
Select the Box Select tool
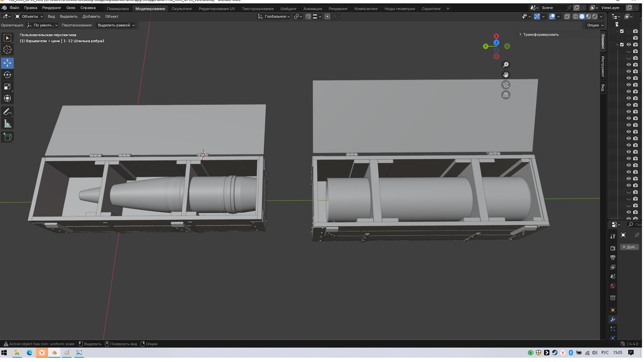pyautogui.click(x=7, y=38)
